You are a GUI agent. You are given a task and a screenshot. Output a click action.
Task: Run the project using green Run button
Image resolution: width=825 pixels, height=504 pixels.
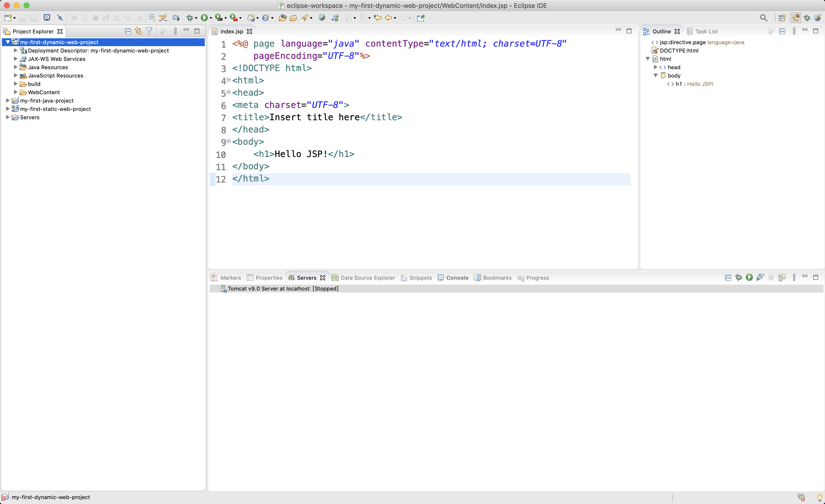pyautogui.click(x=204, y=18)
